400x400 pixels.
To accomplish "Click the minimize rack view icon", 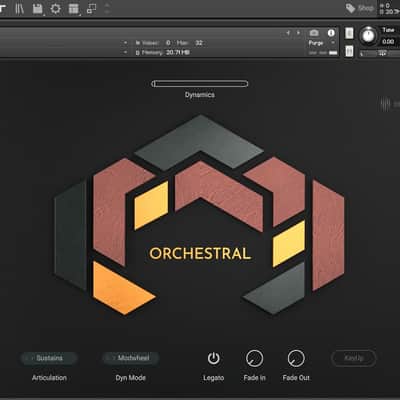I will coord(91,9).
